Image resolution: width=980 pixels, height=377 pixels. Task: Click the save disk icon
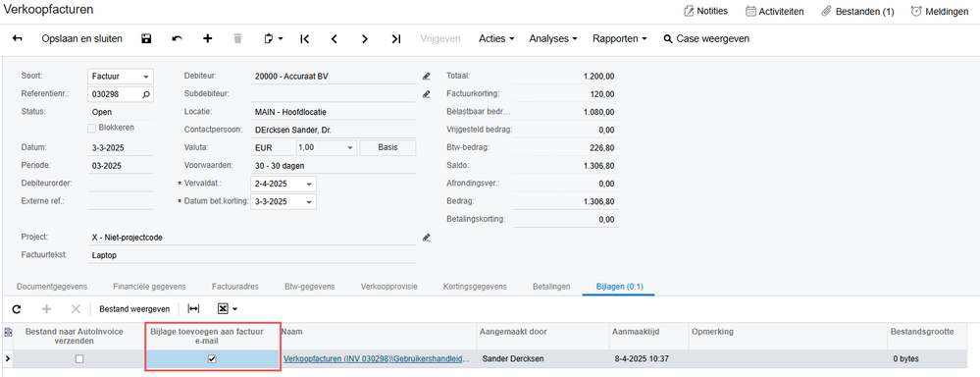(146, 38)
